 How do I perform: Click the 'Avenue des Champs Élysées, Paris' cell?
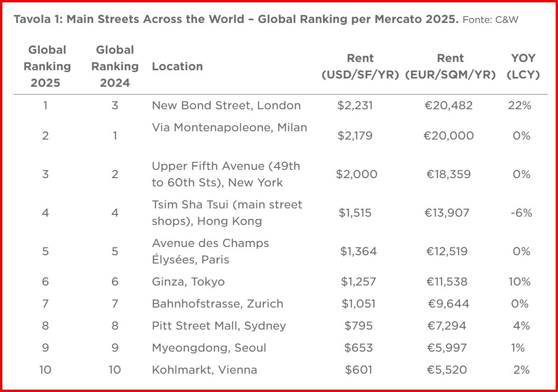210,251
